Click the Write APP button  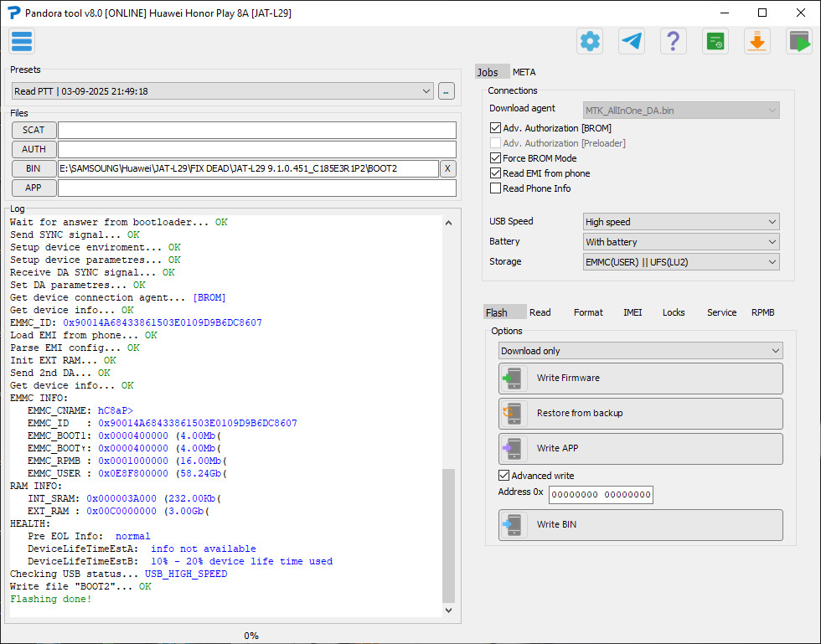click(x=641, y=449)
